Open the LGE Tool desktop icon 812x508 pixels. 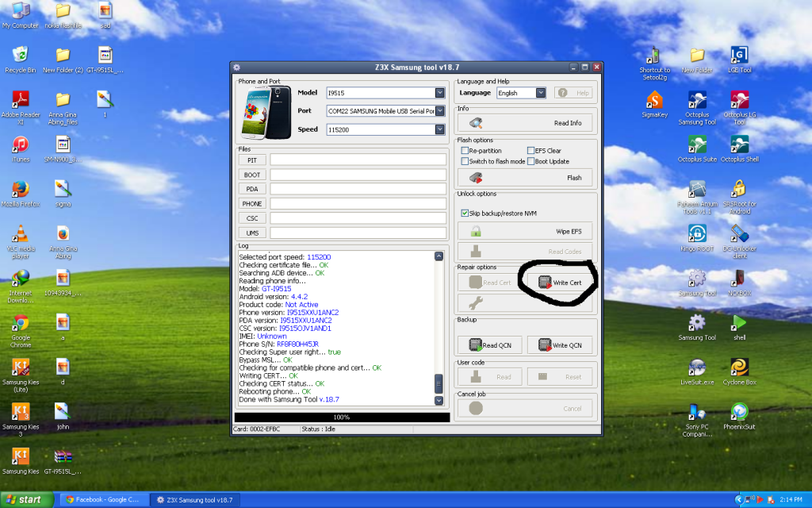pyautogui.click(x=740, y=60)
